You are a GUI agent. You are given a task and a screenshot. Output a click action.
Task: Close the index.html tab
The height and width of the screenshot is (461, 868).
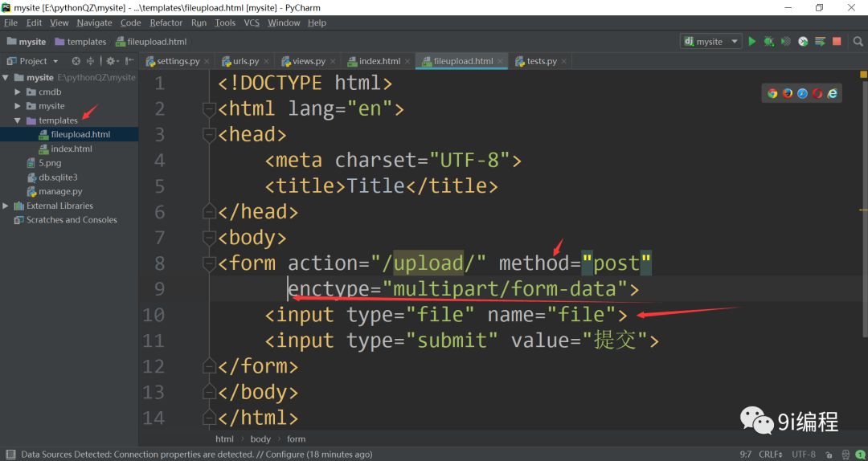(407, 61)
